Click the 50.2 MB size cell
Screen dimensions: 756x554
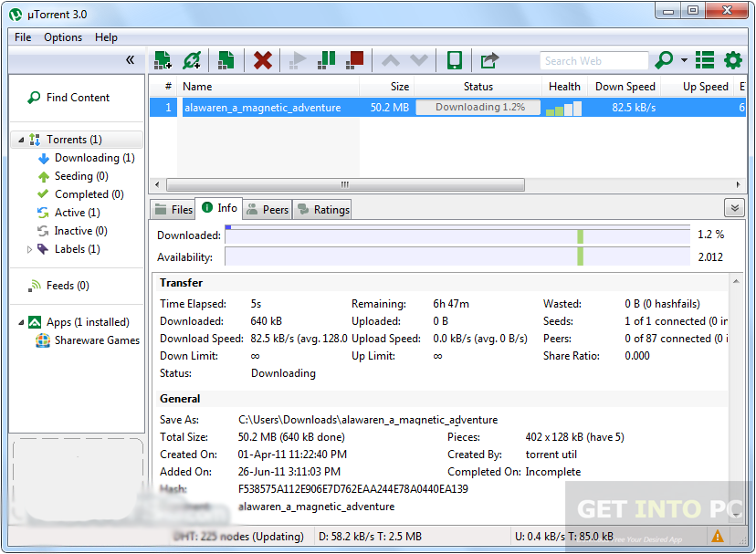point(389,108)
